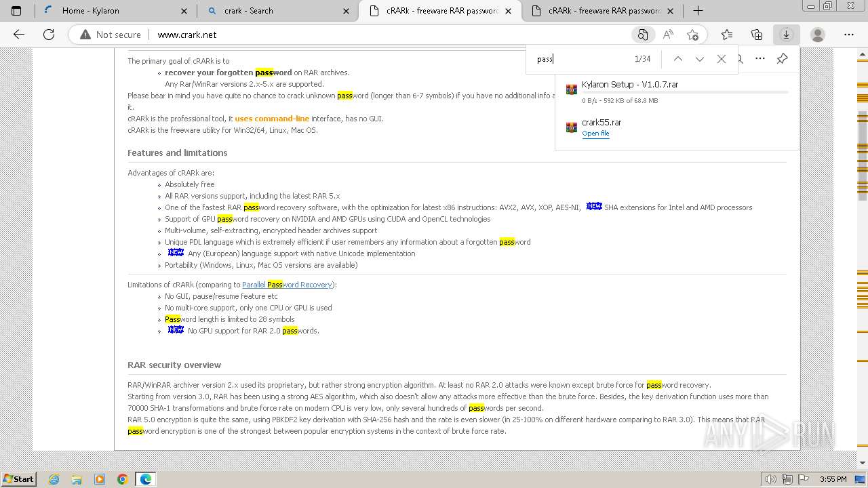Toggle the Downloads toolbar button

click(787, 35)
